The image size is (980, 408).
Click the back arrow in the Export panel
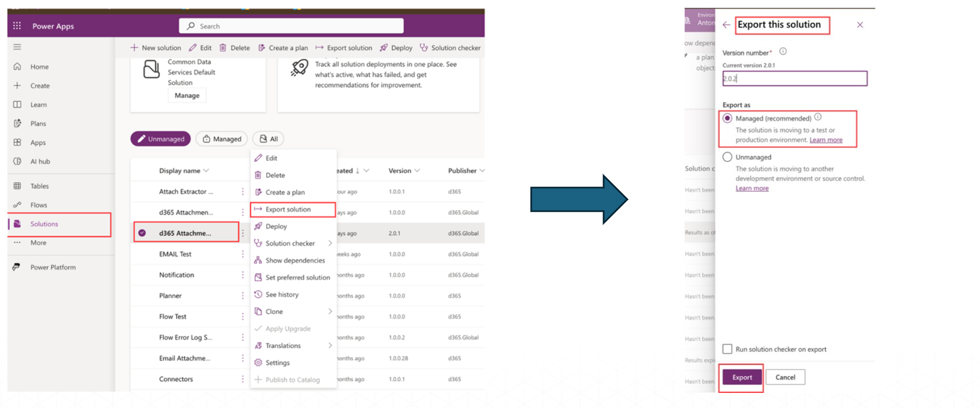pos(726,25)
